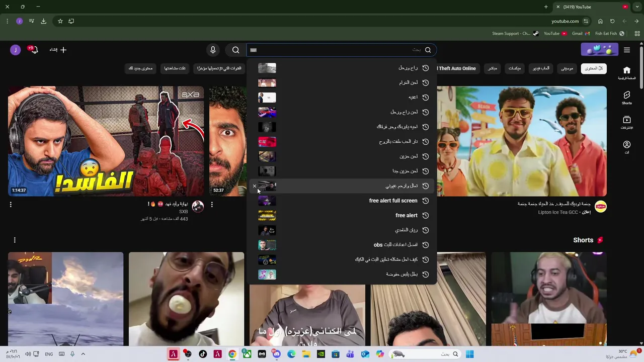Screen dimensions: 644x362
Task: Show hidden tray icons chevron
Action: (83, 354)
